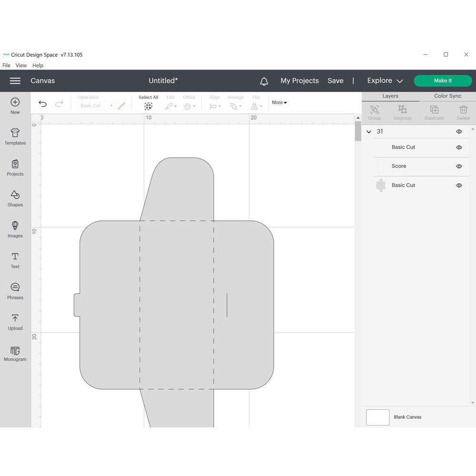The image size is (476, 476).
Task: Click the Upload icon
Action: (15, 319)
